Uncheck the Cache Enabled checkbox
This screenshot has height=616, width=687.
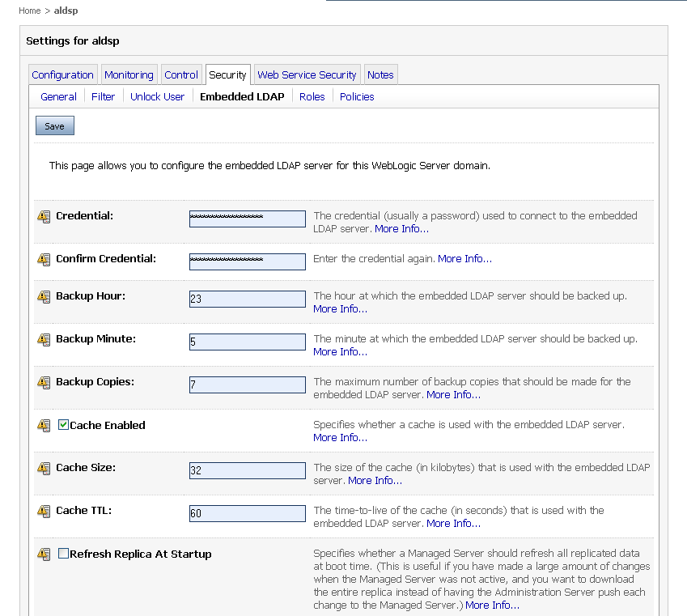[64, 424]
